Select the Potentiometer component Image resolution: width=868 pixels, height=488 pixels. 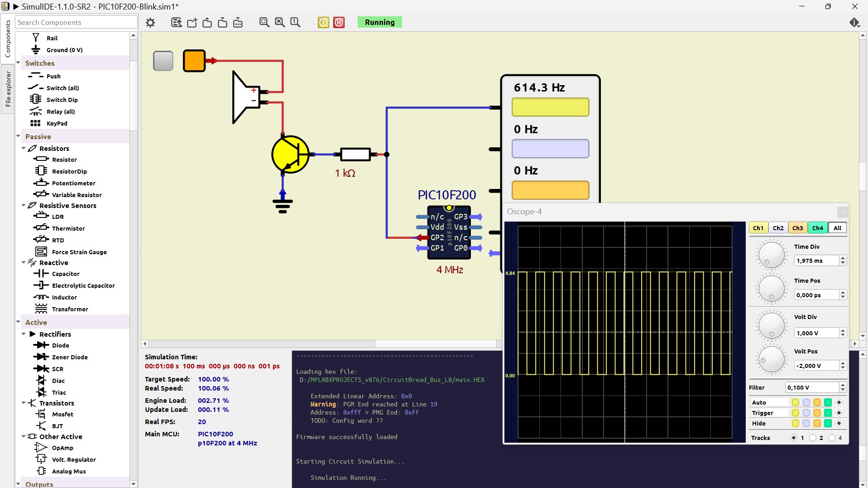[x=73, y=183]
